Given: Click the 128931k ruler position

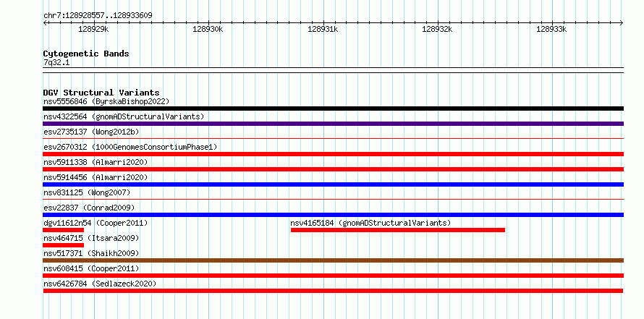Looking at the screenshot, I should point(323,29).
